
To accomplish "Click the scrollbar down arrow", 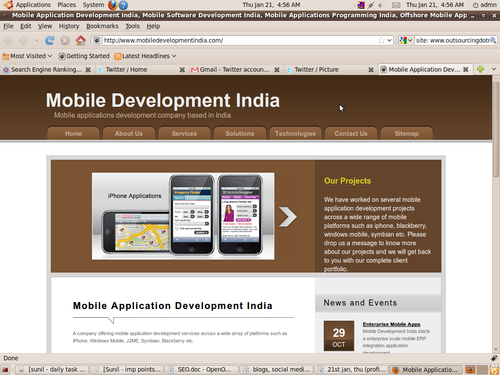I will pos(496,349).
